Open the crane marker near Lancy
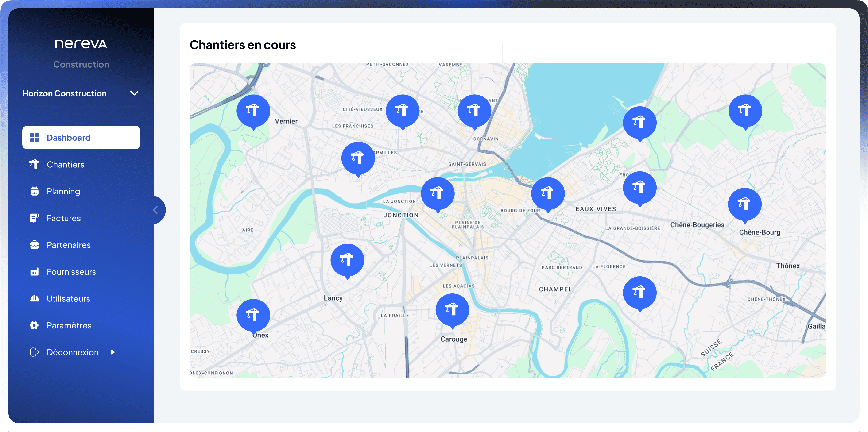The width and height of the screenshot is (868, 432). pos(347,260)
